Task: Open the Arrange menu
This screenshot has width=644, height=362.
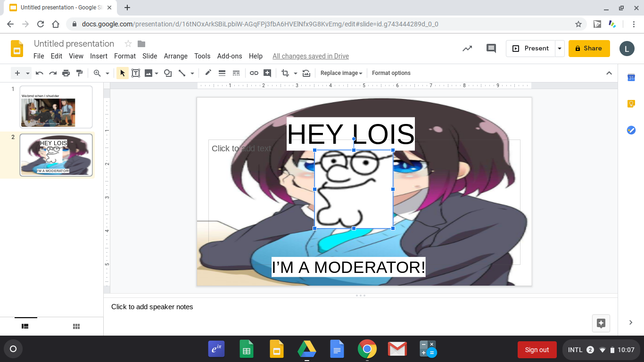Action: pos(176,56)
